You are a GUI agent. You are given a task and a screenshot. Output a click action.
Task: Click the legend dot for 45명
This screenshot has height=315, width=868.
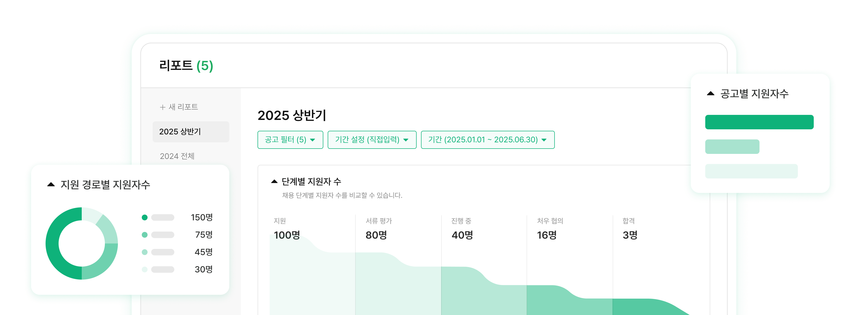145,252
